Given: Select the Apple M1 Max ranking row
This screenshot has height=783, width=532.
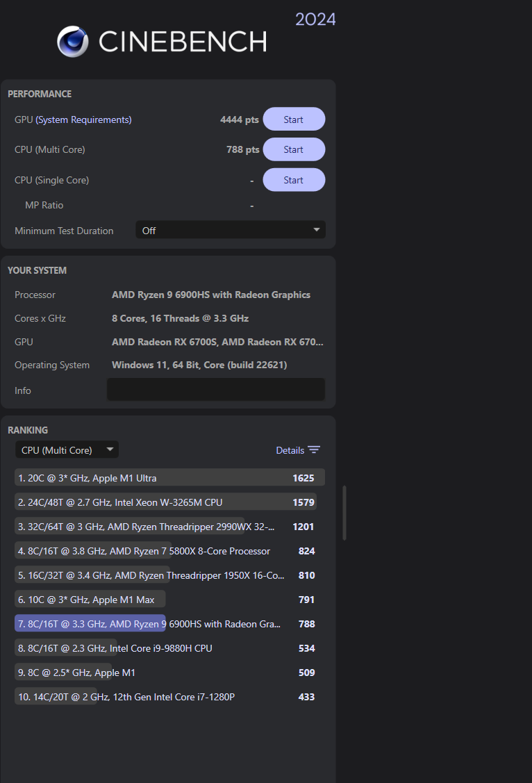Looking at the screenshot, I should point(169,600).
